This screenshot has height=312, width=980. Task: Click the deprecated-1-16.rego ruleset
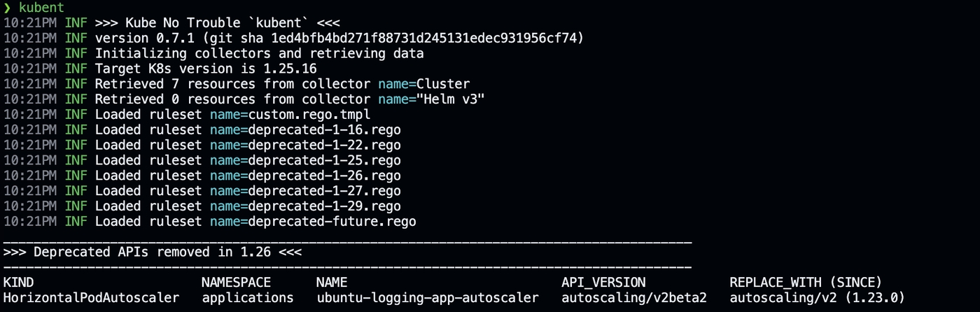tap(325, 130)
